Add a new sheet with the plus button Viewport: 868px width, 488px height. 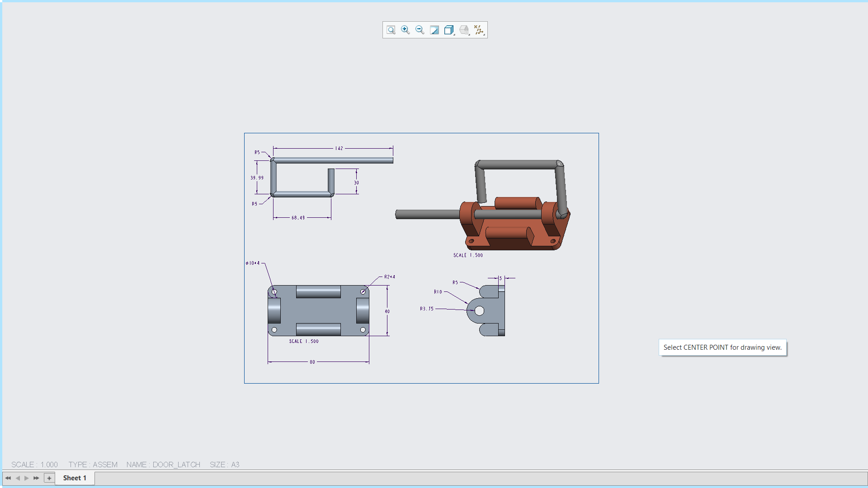click(x=48, y=478)
